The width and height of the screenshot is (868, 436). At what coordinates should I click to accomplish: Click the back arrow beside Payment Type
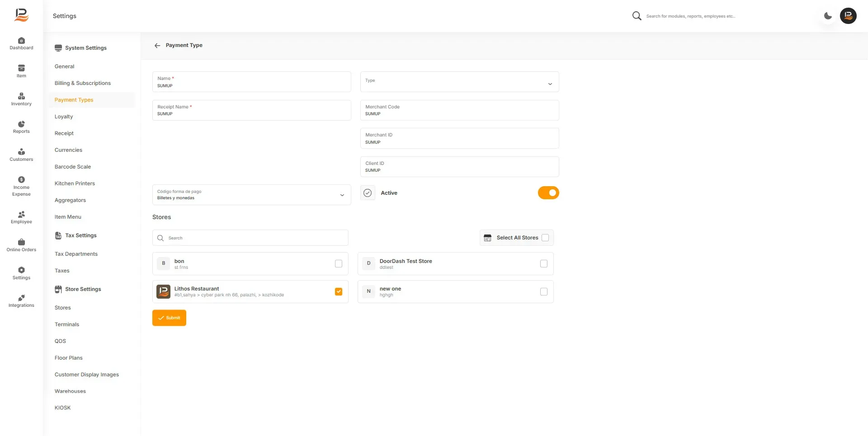click(x=157, y=46)
